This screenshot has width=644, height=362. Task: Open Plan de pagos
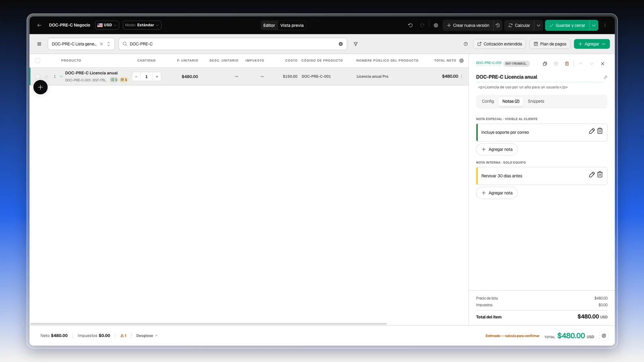[550, 44]
